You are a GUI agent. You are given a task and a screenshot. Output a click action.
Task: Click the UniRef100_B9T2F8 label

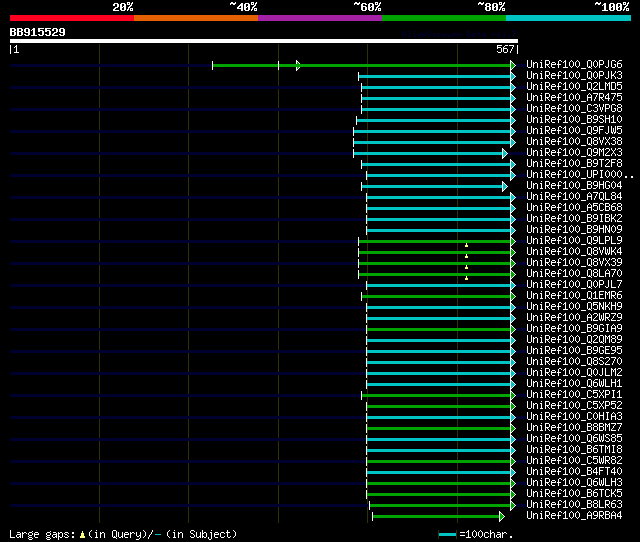tap(574, 164)
